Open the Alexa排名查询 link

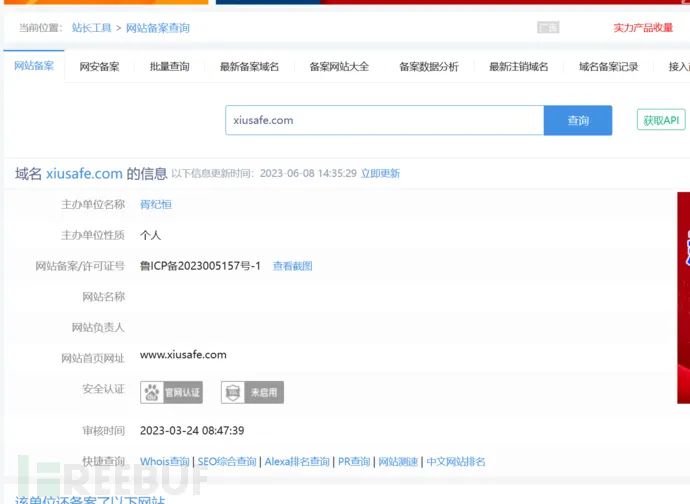pos(297,462)
